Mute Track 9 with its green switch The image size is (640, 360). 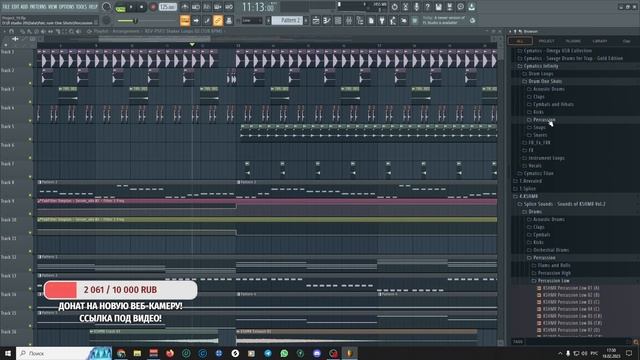point(30,214)
